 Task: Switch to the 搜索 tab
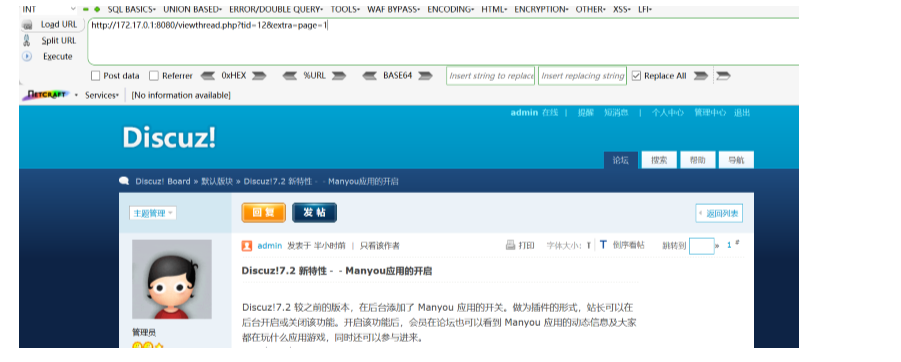click(659, 160)
